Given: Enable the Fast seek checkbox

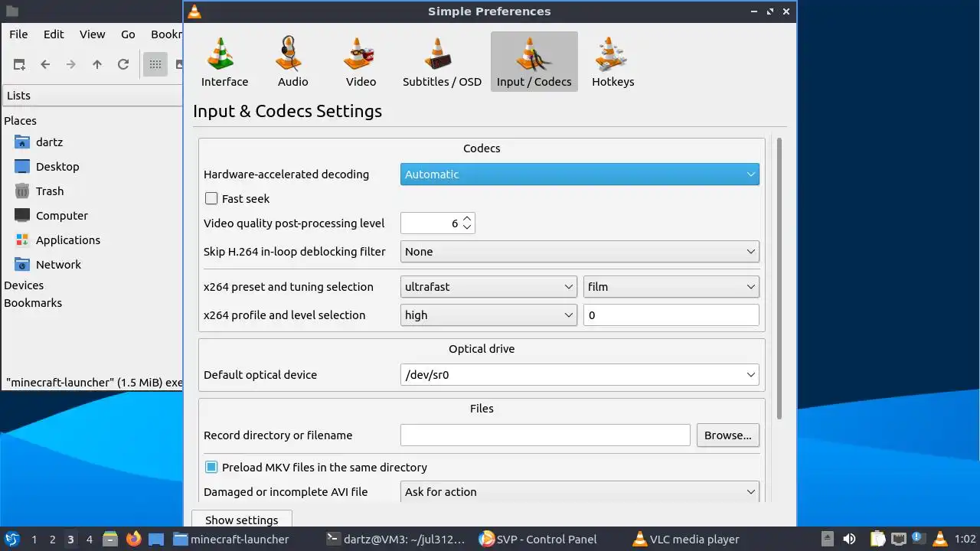Looking at the screenshot, I should (x=211, y=199).
